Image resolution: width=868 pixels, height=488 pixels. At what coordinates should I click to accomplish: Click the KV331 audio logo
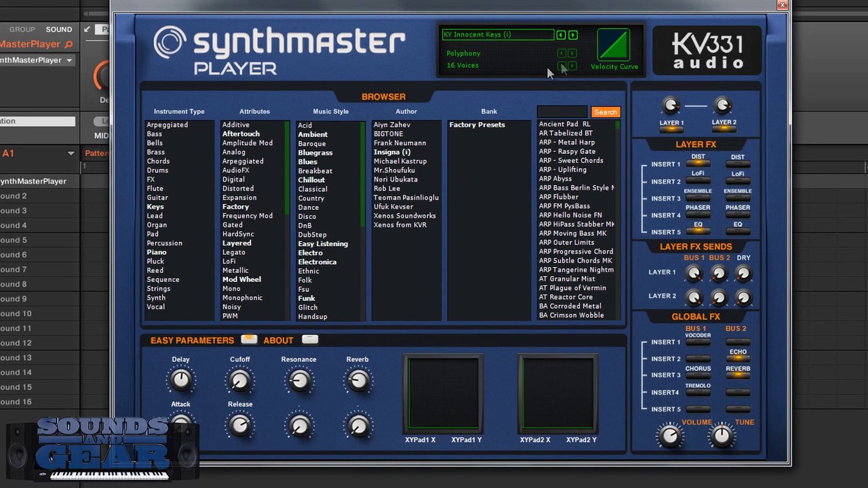(x=707, y=52)
